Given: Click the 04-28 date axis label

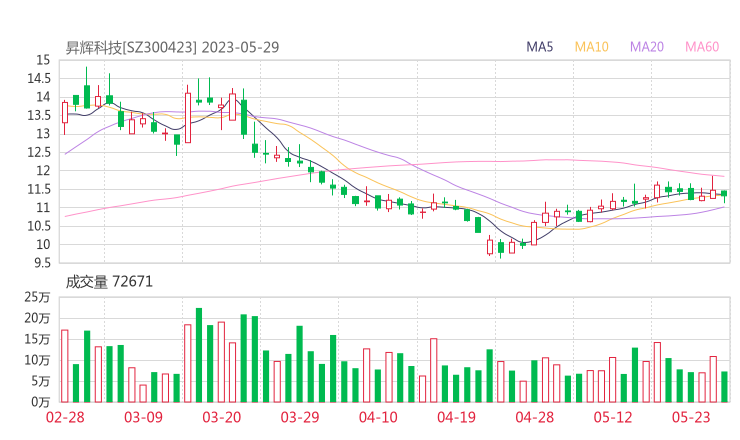Looking at the screenshot, I should (x=535, y=417).
